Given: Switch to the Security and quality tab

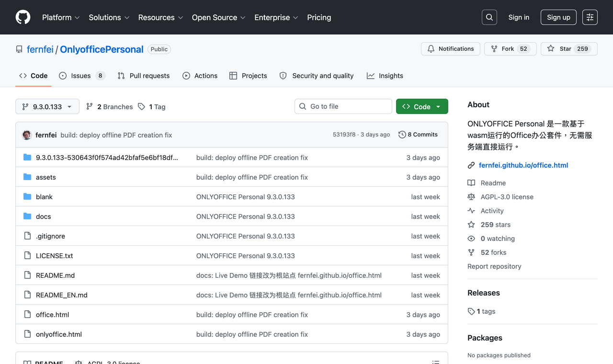Looking at the screenshot, I should [x=317, y=76].
